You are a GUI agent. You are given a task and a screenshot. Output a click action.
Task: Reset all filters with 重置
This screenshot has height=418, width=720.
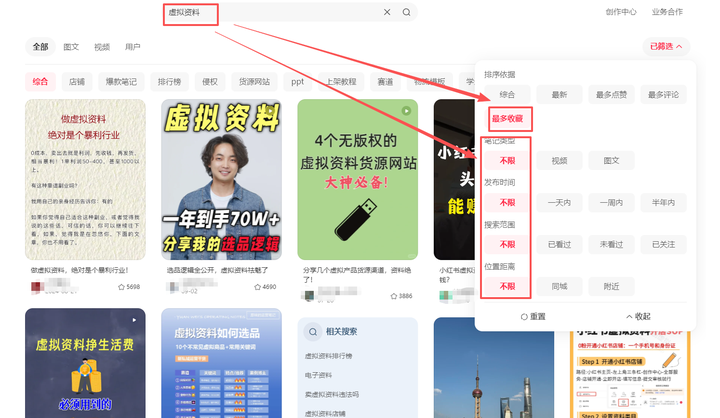[533, 316]
